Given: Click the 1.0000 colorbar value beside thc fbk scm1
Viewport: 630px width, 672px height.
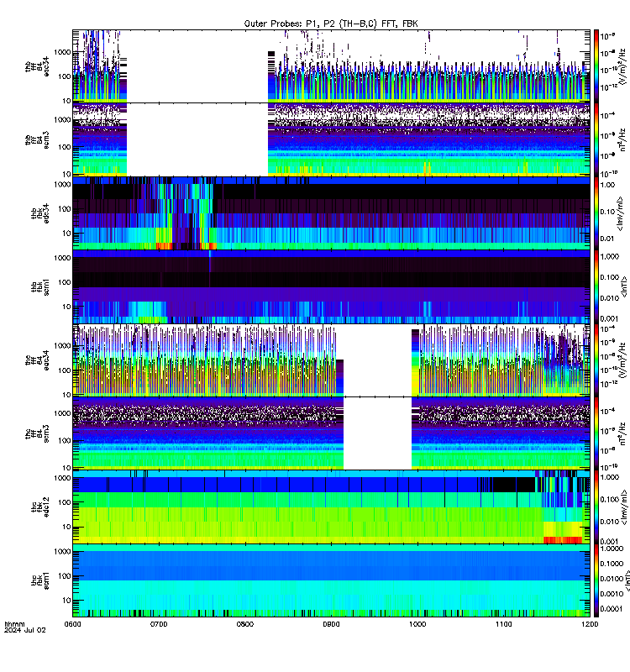Looking at the screenshot, I should (612, 549).
